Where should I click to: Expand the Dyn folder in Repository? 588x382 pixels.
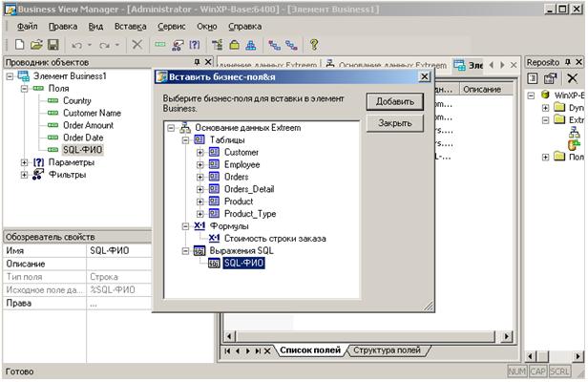pyautogui.click(x=546, y=108)
